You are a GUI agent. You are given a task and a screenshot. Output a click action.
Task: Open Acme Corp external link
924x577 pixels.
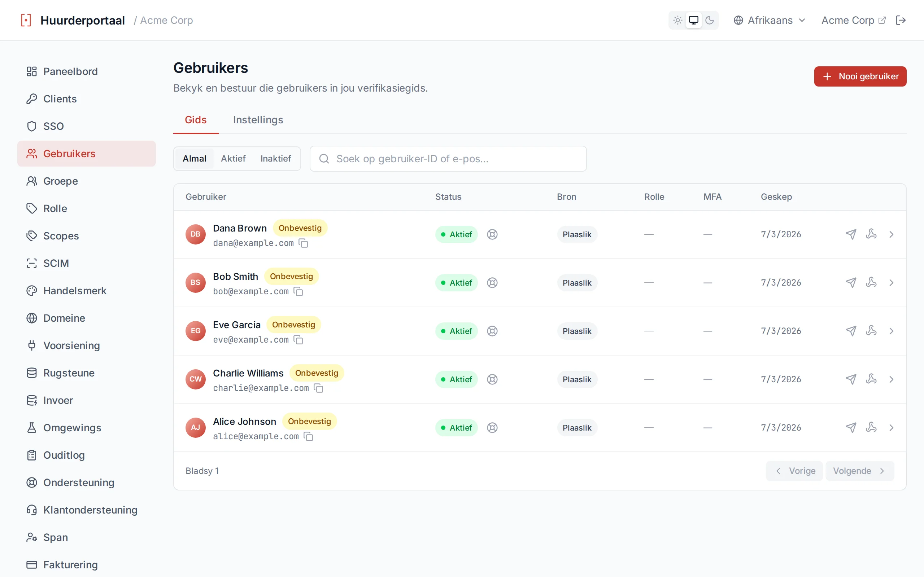(853, 20)
